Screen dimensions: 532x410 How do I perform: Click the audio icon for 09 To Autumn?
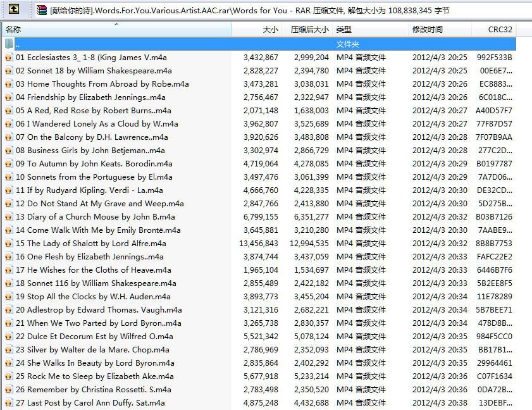pos(9,164)
